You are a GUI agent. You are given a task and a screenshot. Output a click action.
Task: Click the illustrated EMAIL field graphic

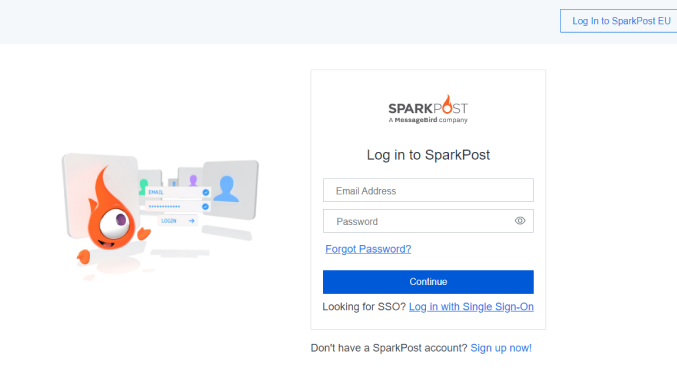178,193
